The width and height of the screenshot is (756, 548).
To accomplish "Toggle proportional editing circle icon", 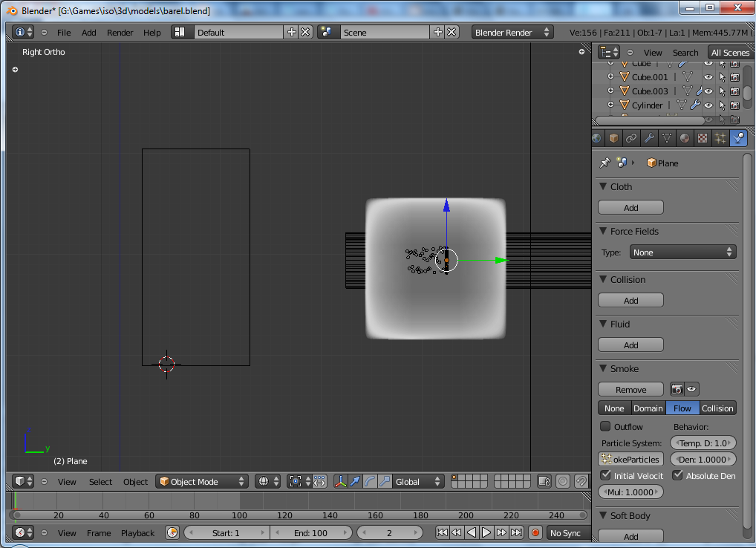I will pyautogui.click(x=563, y=481).
